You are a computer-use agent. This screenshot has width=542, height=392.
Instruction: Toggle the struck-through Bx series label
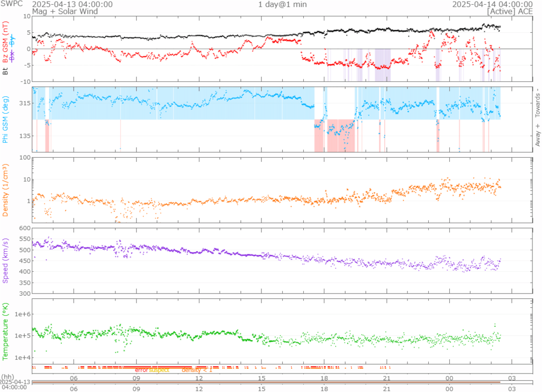click(12, 57)
